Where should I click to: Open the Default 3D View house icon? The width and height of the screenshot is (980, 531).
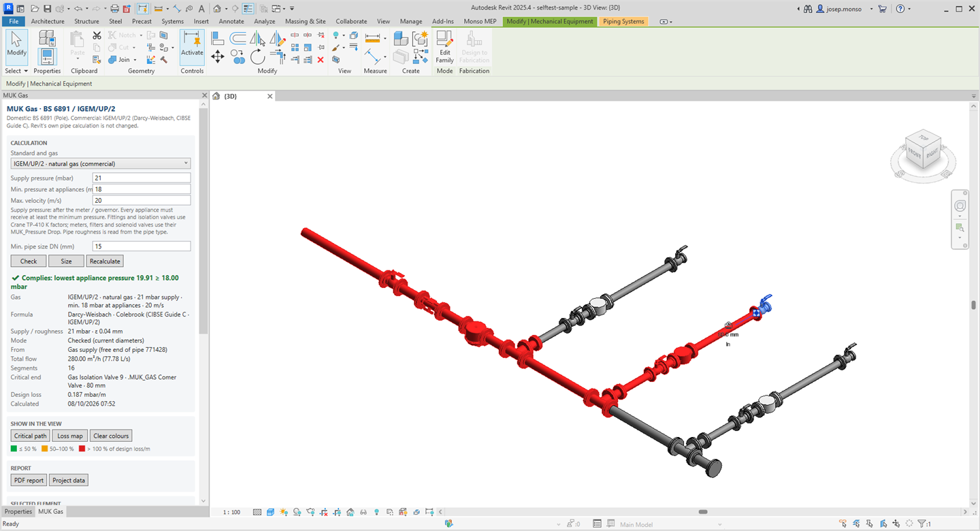217,9
